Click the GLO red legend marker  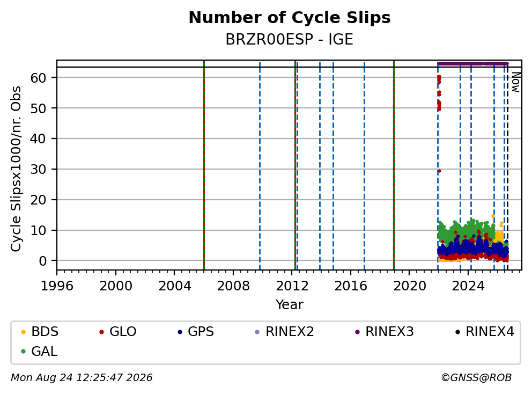tap(101, 332)
